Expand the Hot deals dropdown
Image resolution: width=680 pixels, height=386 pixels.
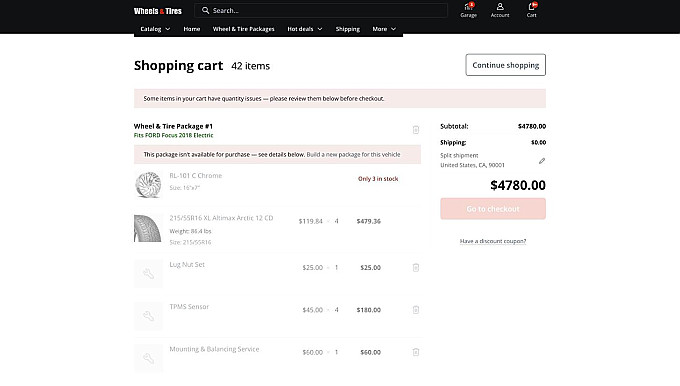pos(304,29)
